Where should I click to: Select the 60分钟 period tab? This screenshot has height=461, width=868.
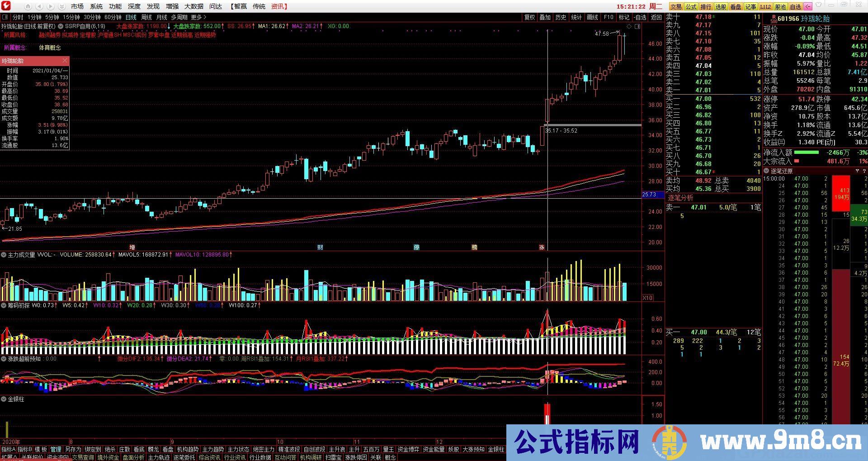(113, 18)
